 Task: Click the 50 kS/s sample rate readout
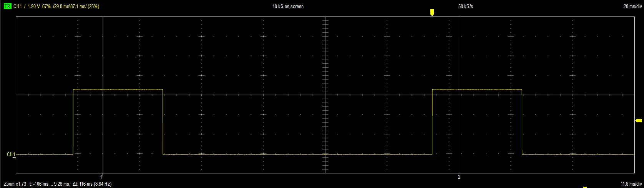(x=466, y=7)
